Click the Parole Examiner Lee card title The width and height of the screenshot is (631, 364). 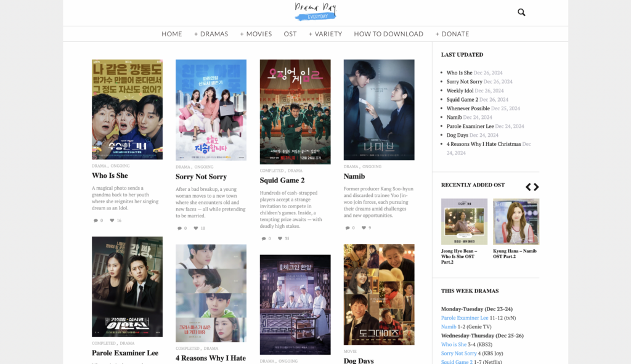pyautogui.click(x=125, y=353)
